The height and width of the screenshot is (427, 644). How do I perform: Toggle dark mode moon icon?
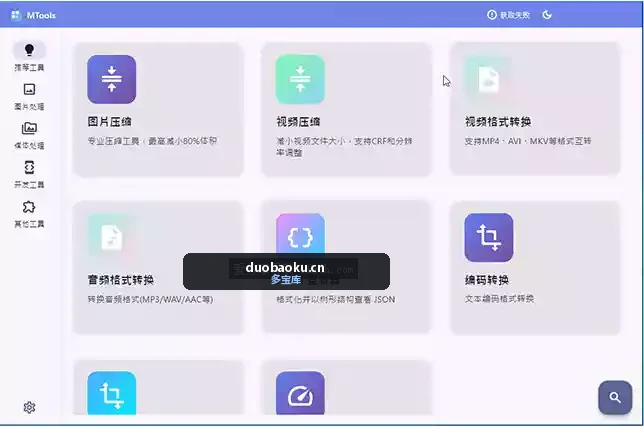[x=547, y=15]
